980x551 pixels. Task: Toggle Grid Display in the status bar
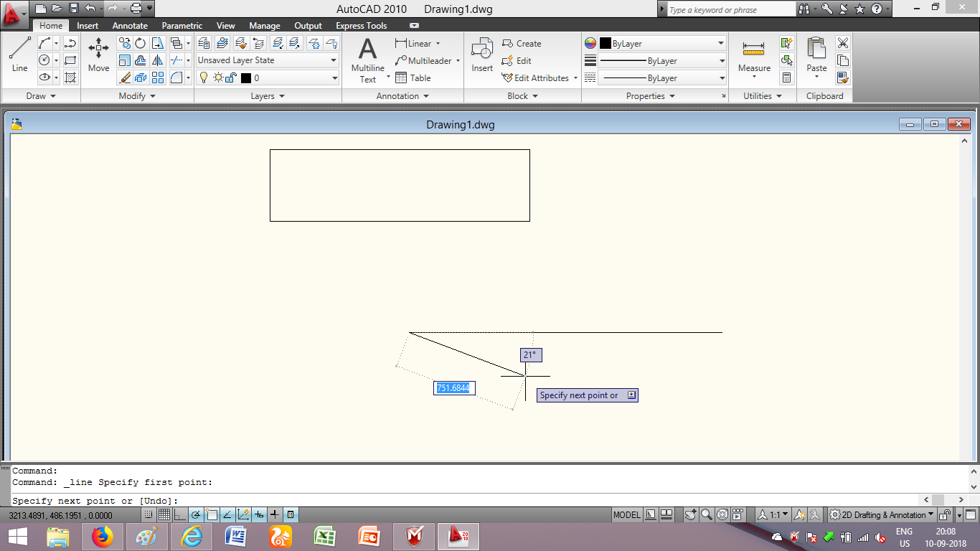click(x=164, y=514)
